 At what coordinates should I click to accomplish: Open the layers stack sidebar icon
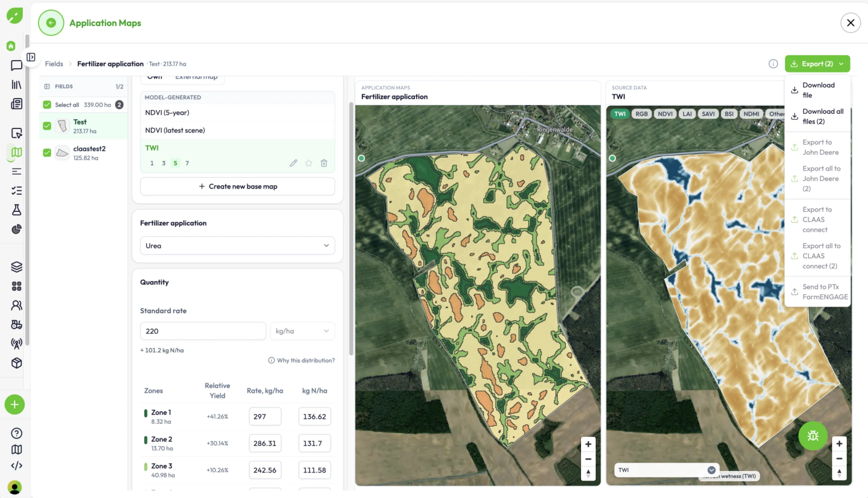(16, 266)
